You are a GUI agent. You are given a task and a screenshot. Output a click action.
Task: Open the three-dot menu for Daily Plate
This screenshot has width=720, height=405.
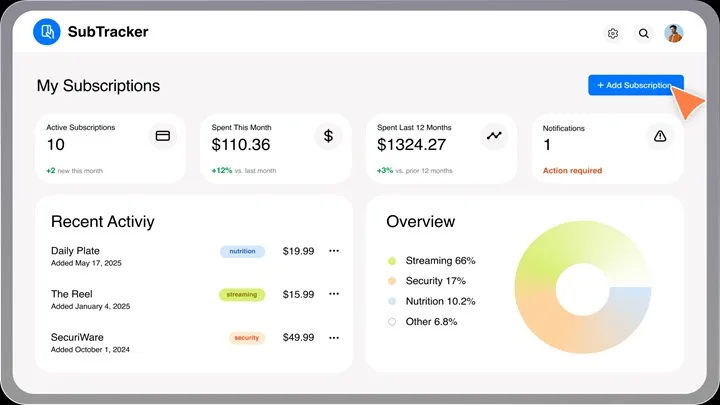click(x=334, y=251)
